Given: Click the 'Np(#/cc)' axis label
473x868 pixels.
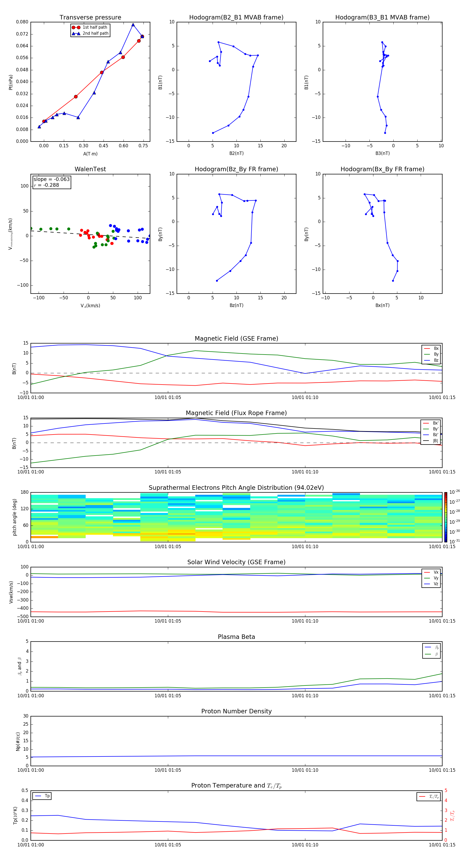Looking at the screenshot, I should click(18, 741).
